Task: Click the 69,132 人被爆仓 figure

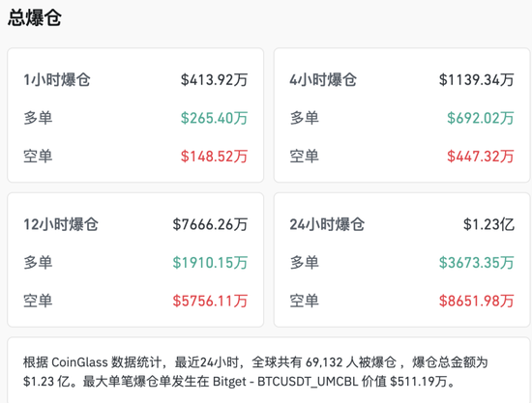Action: pyautogui.click(x=351, y=362)
